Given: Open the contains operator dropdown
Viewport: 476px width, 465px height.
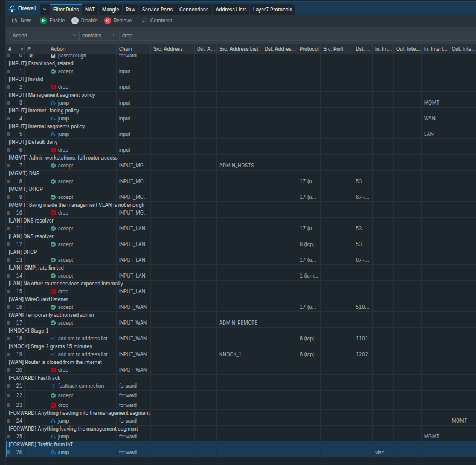Looking at the screenshot, I should (x=98, y=36).
